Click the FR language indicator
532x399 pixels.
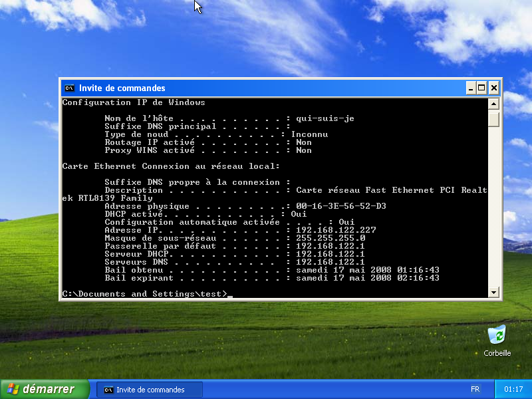[475, 389]
